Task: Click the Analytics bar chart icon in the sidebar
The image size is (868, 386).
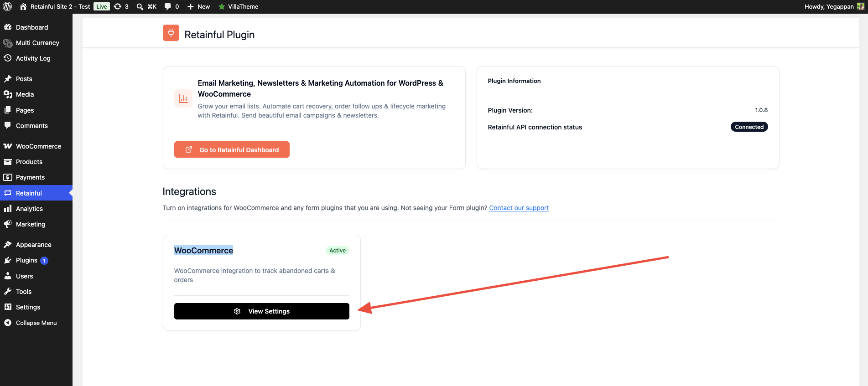Action: tap(8, 208)
